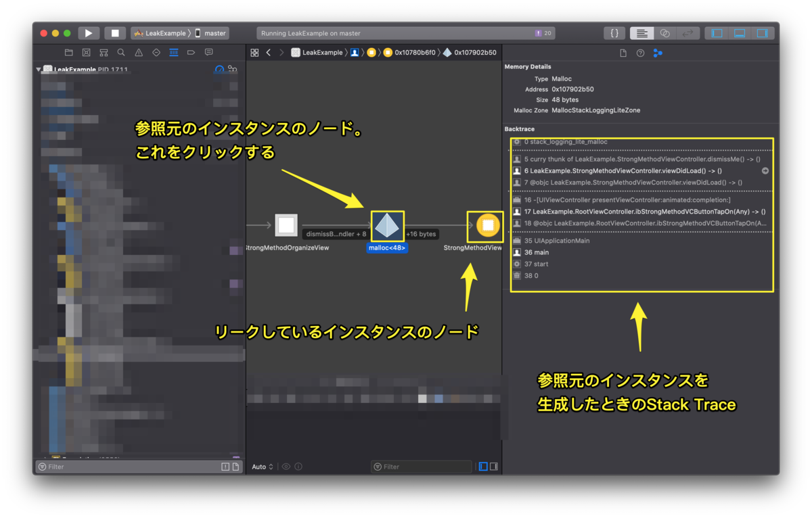This screenshot has width=812, height=518.
Task: Click the blue thread icon in jump bar
Action: (355, 52)
